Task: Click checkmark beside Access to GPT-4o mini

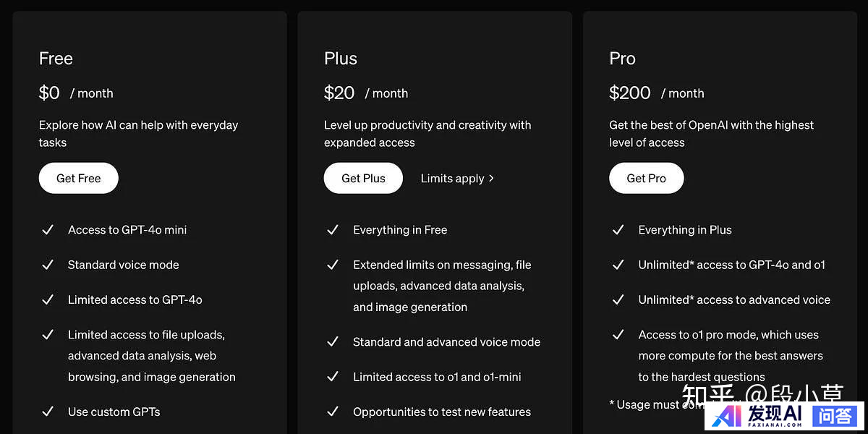Action: tap(48, 230)
